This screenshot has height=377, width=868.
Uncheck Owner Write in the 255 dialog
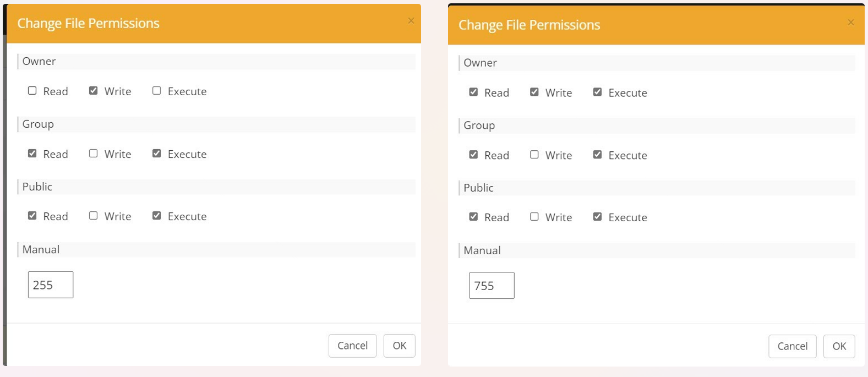click(94, 91)
